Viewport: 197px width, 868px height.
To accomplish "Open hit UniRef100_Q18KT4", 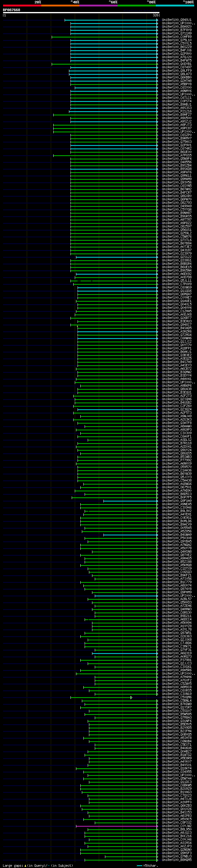I will pos(177,768).
